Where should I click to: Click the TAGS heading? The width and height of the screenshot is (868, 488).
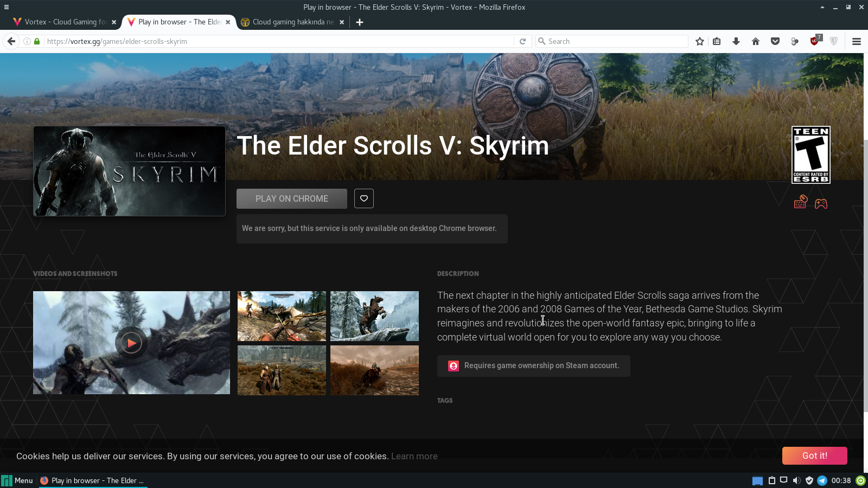(x=445, y=401)
